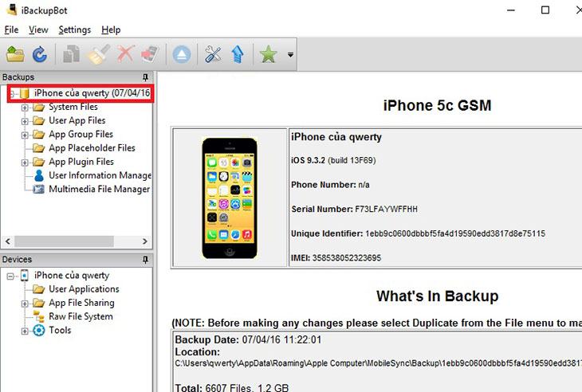The height and width of the screenshot is (392, 582).
Task: Open the wrench and screwdriver tools icon
Action: [213, 54]
